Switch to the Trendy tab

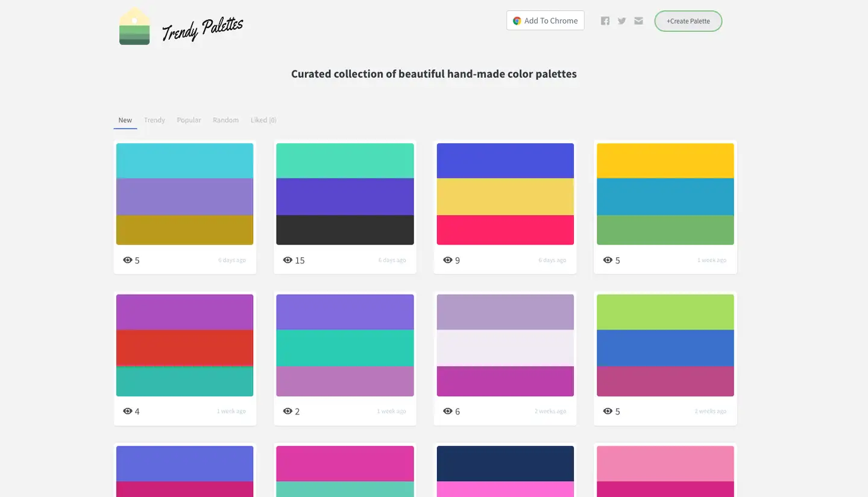pyautogui.click(x=154, y=120)
